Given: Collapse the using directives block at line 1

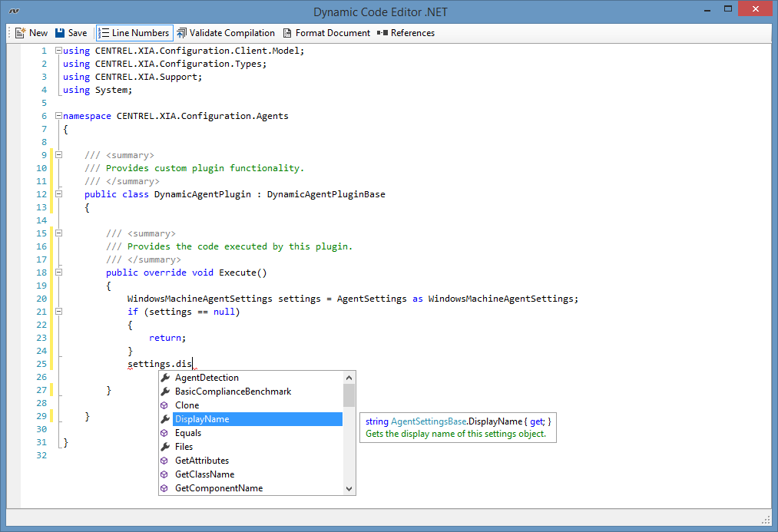Looking at the screenshot, I should click(x=58, y=51).
